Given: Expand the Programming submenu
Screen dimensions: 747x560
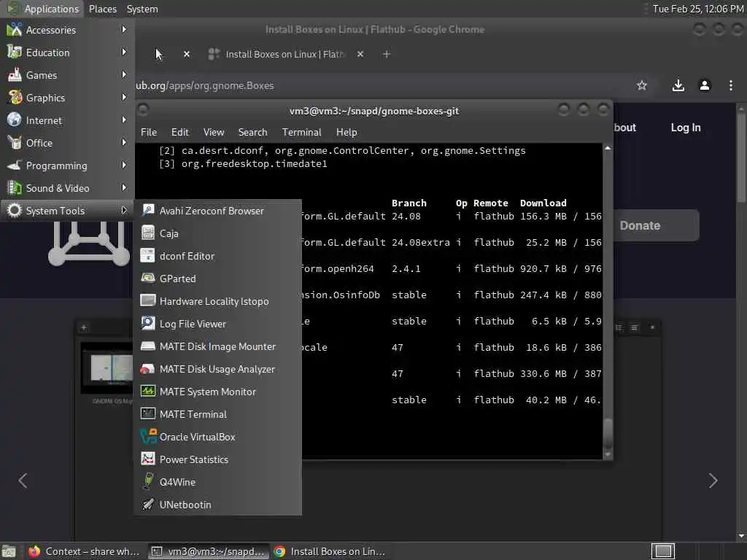Looking at the screenshot, I should pyautogui.click(x=67, y=166).
